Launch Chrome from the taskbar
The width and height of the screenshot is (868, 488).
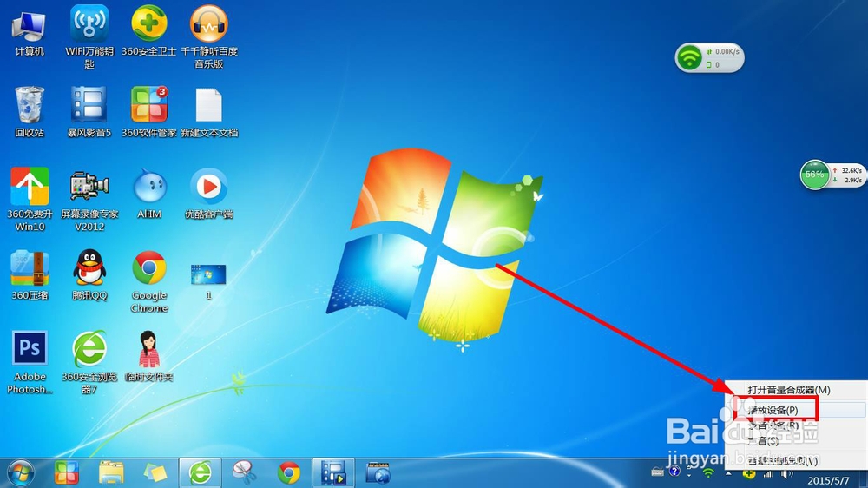[288, 473]
